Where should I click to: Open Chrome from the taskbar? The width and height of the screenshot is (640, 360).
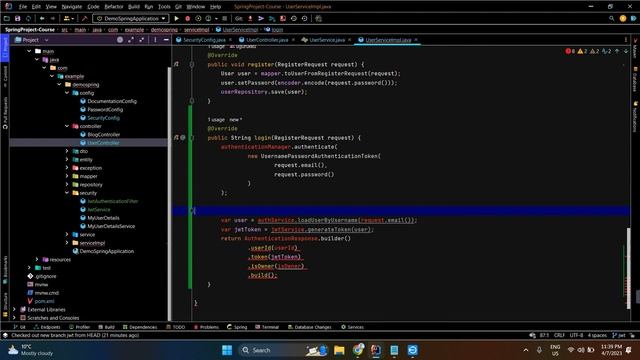(x=358, y=350)
